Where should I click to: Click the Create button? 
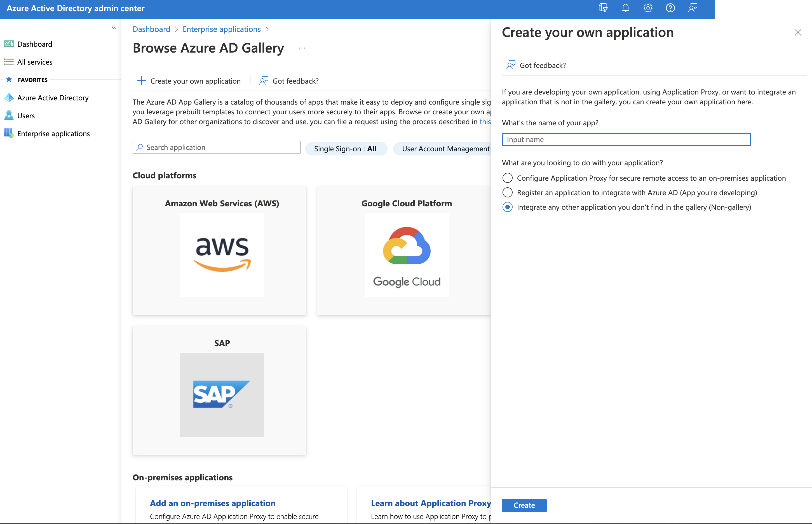(524, 505)
